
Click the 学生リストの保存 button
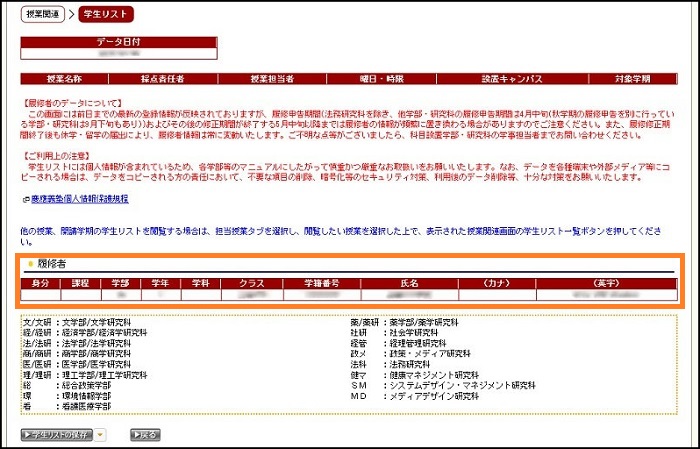(x=56, y=435)
